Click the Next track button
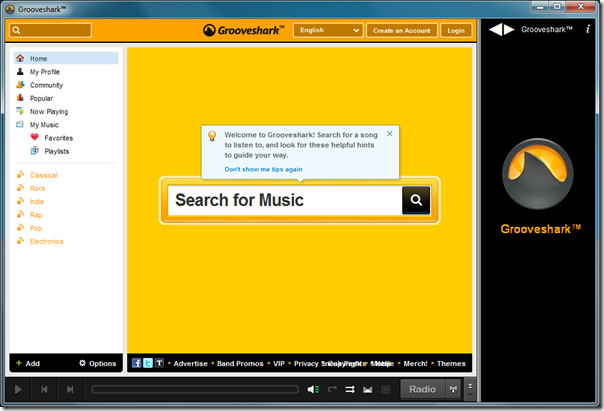The image size is (604, 411). 70,389
